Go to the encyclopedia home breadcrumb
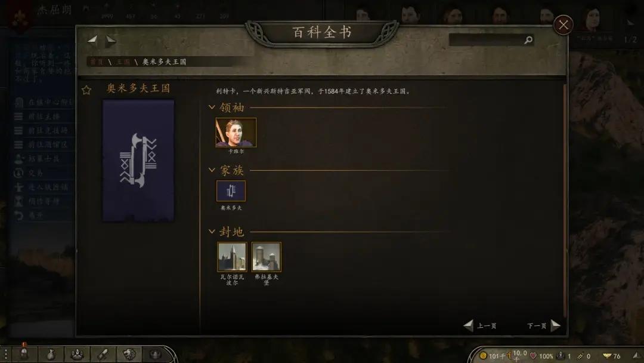The width and height of the screenshot is (644, 363). click(x=97, y=61)
